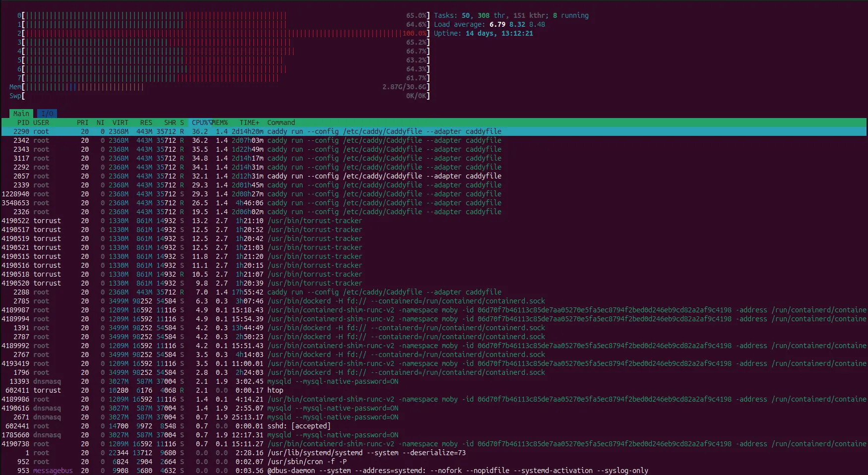Select the htop process row PID 602411
The image size is (868, 475).
pos(434,390)
